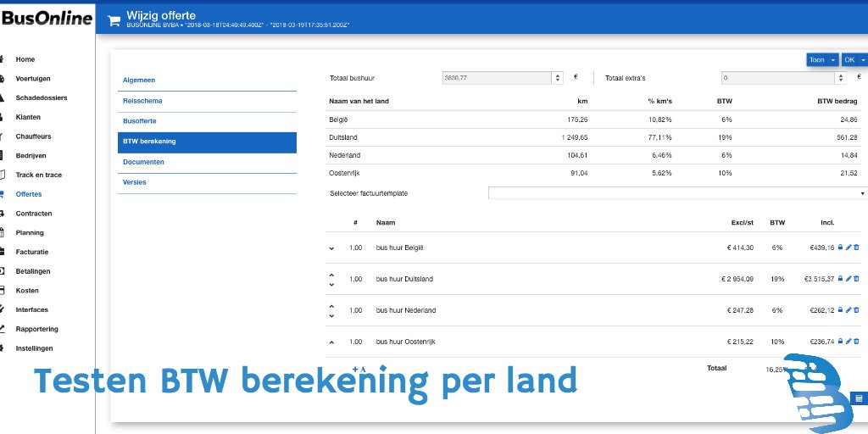
Task: Switch to the Versies tab
Action: (207, 182)
